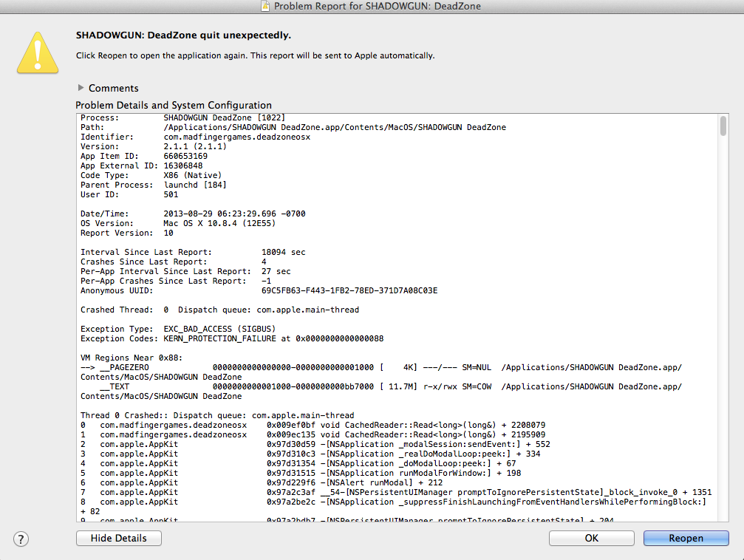Viewport: 744px width, 560px height.
Task: Click the Version value '2.1.1 (2.1.1)'
Action: [x=195, y=146]
